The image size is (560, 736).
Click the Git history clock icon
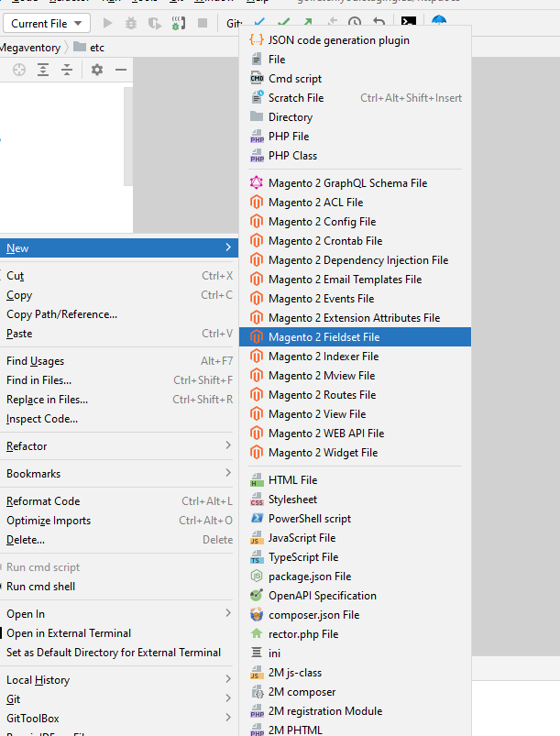click(355, 22)
